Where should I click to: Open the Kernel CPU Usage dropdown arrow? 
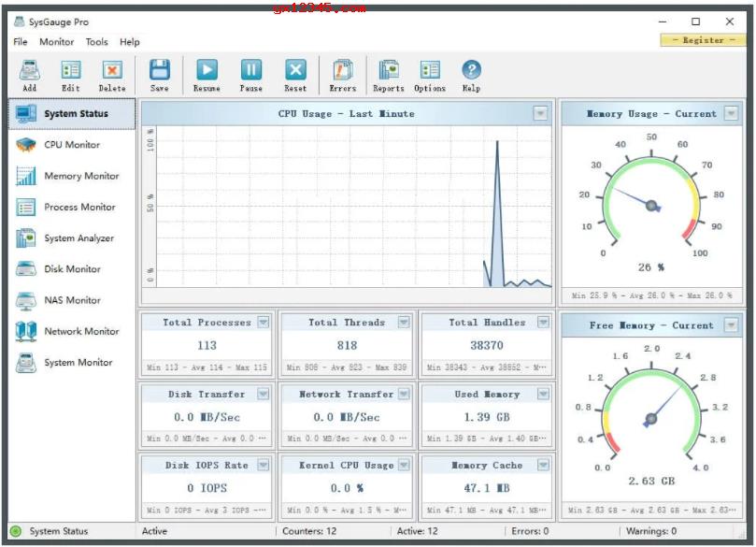(404, 465)
